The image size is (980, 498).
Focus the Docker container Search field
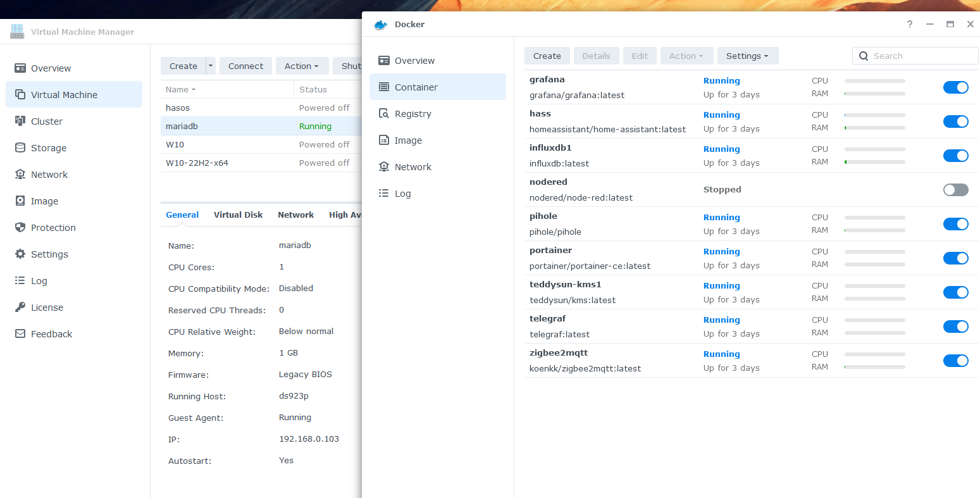point(915,56)
